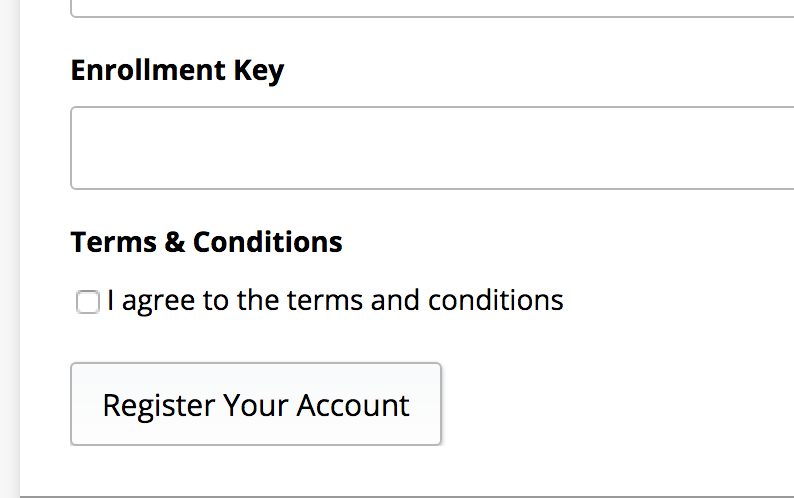Click the "I agree to the terms" label

(x=335, y=300)
